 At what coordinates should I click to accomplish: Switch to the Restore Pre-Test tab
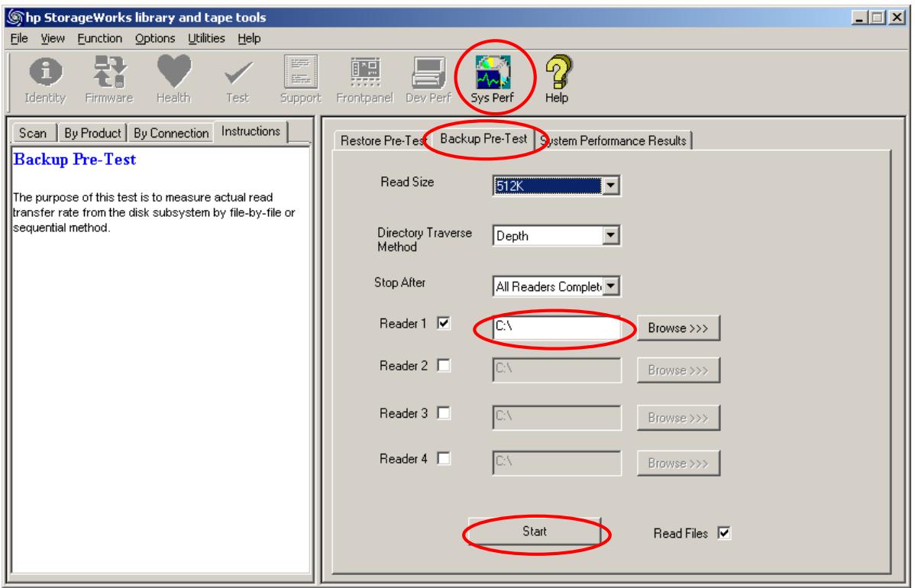click(x=382, y=141)
